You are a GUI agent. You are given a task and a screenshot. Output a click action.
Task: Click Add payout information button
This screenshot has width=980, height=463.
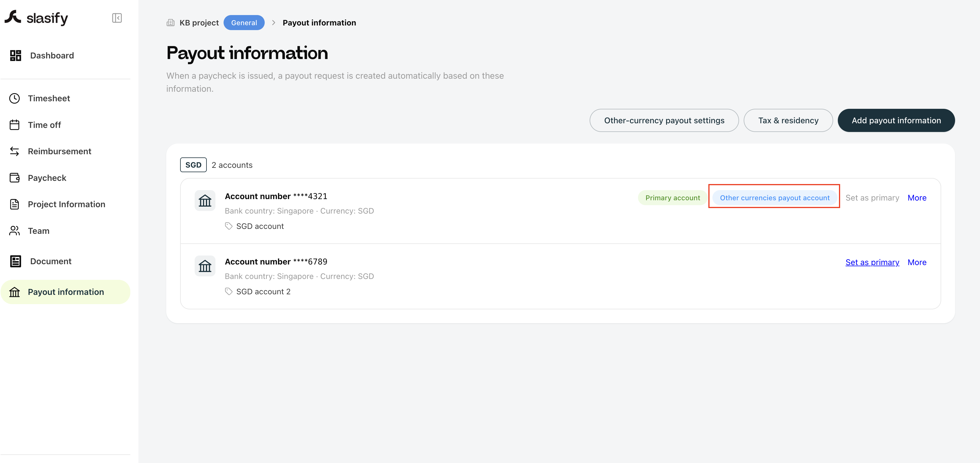point(896,120)
